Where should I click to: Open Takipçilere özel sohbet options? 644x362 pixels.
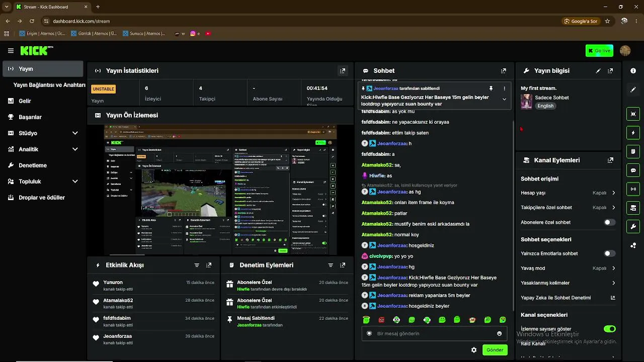(x=568, y=208)
